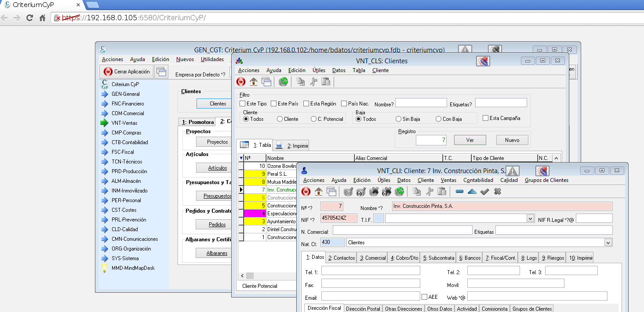The height and width of the screenshot is (312, 644).
Task: Click the cascading windows icon in VNT_CLI toolbar
Action: tap(331, 192)
